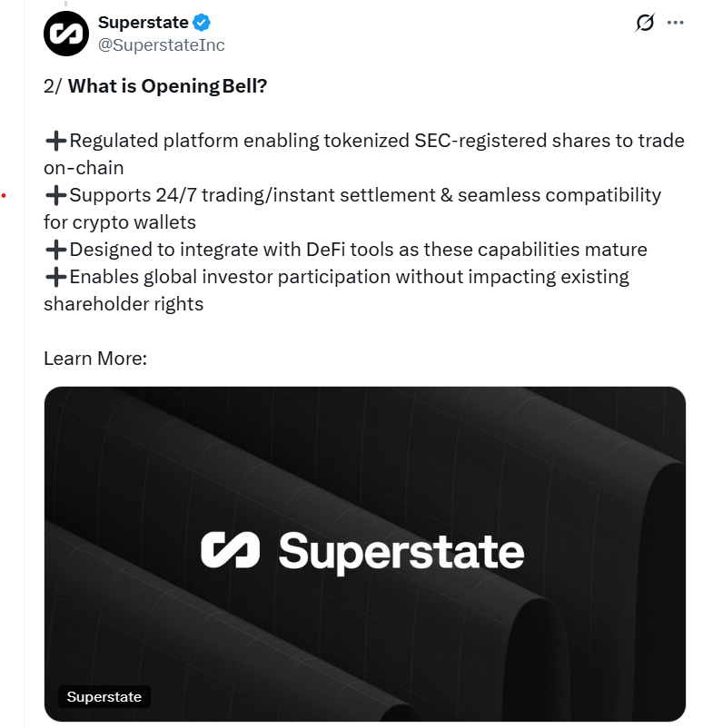
Task: Expand post options via ellipsis control
Action: coord(677,23)
